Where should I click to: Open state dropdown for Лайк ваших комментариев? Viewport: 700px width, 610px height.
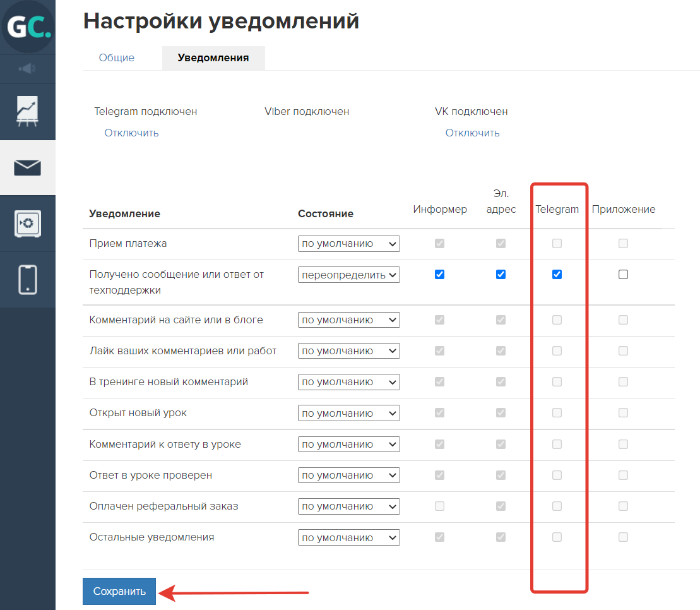coord(348,351)
